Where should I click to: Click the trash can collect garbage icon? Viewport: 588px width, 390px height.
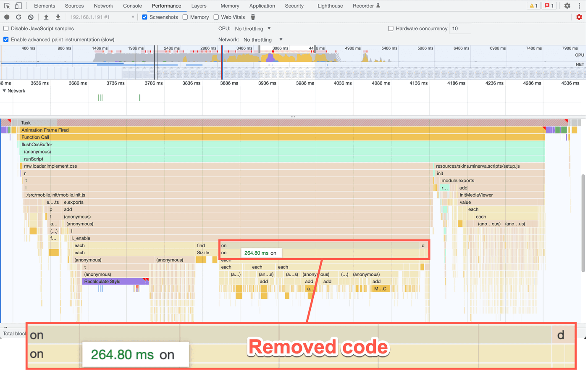[x=253, y=17]
